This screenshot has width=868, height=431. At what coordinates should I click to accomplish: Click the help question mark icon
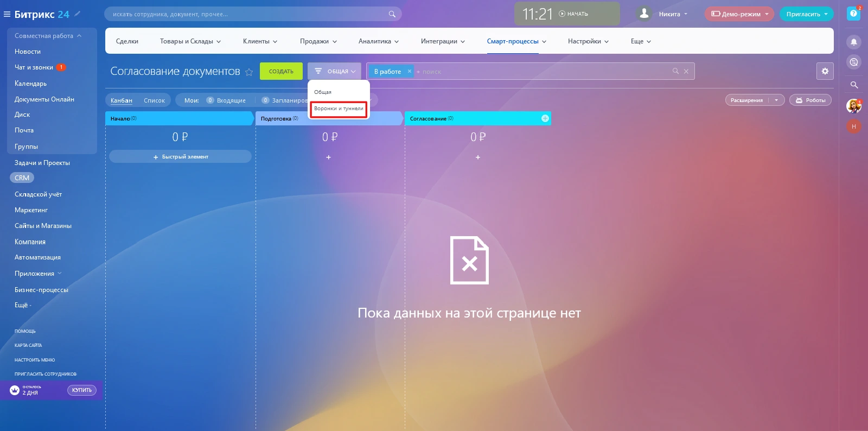point(853,14)
